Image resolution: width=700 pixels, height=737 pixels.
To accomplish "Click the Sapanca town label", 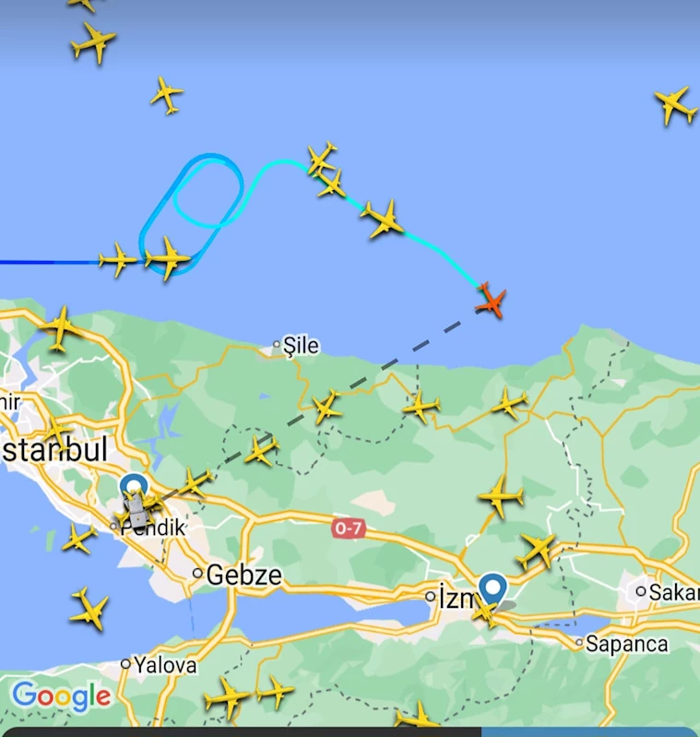I will pyautogui.click(x=626, y=644).
